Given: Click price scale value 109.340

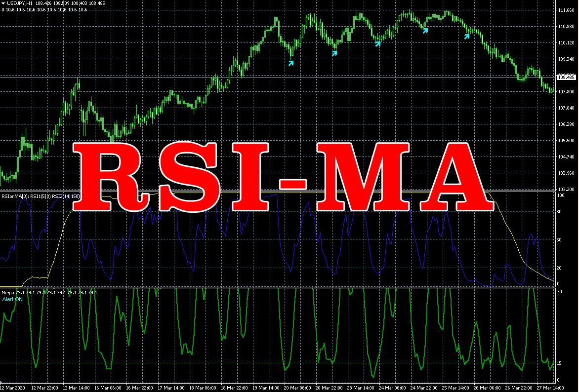Looking at the screenshot, I should 566,59.
